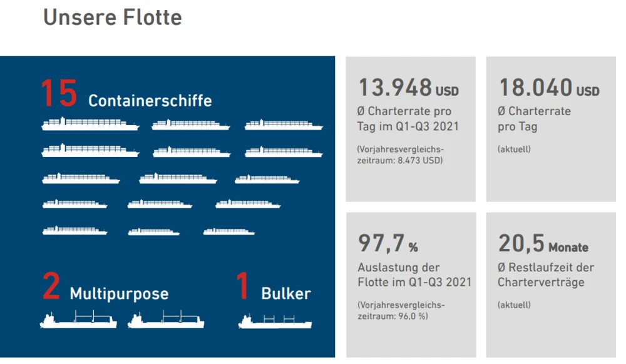Select the middle container ship in bottom row

click(153, 231)
